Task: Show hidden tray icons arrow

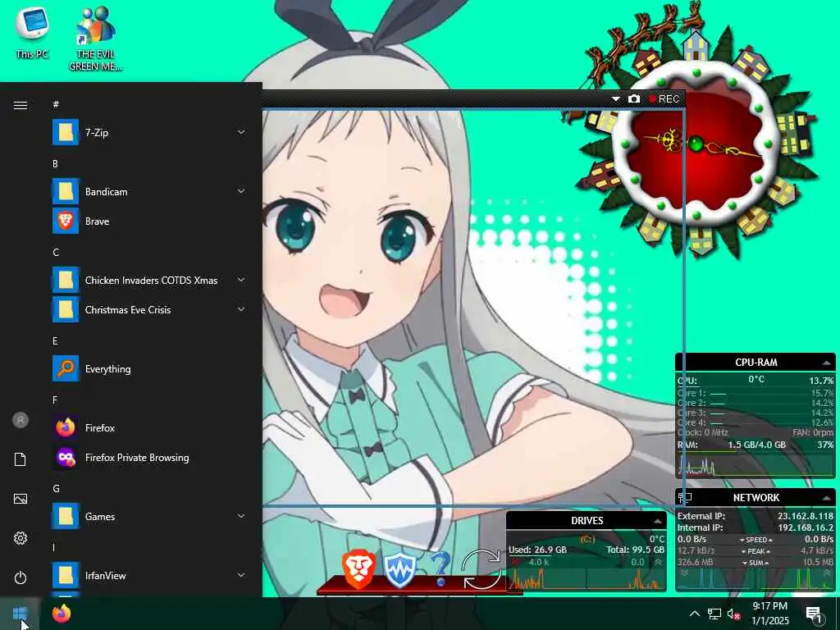Action: click(x=694, y=614)
